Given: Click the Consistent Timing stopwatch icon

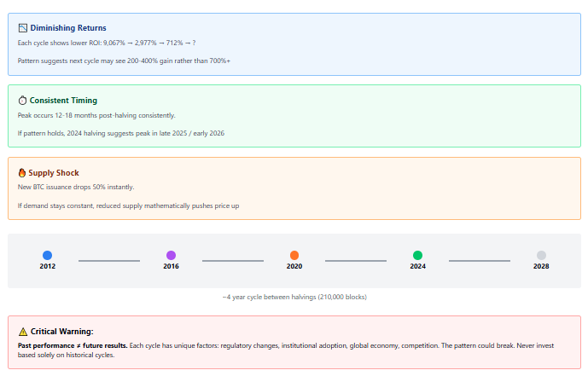Looking at the screenshot, I should click(x=22, y=101).
